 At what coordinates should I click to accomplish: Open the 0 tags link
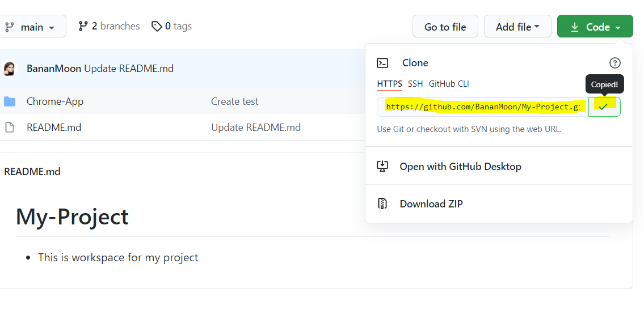pyautogui.click(x=171, y=26)
